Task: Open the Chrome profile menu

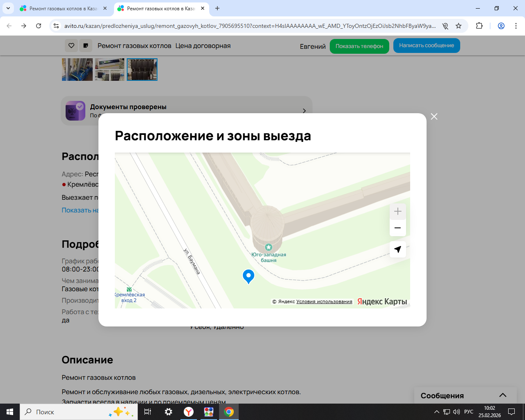Action: pos(501,26)
